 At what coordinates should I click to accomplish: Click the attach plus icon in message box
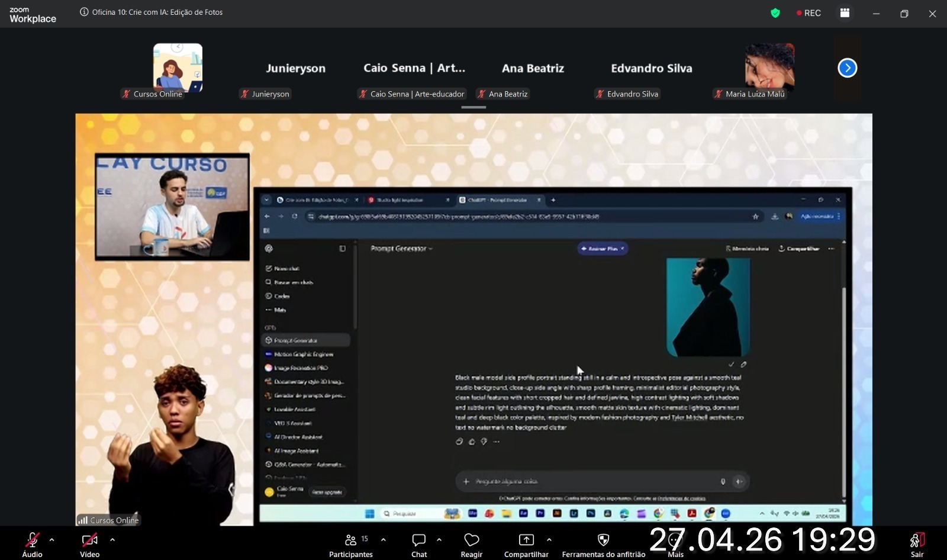(466, 482)
